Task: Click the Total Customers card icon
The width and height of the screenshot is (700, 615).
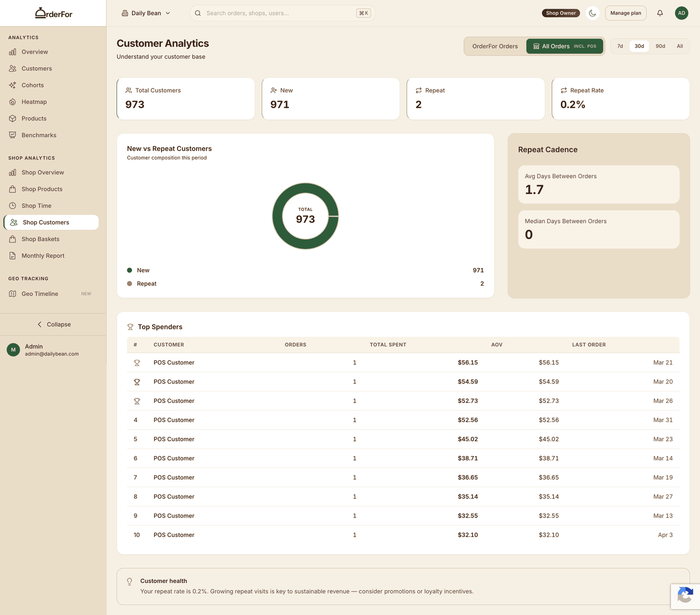Action: tap(129, 90)
